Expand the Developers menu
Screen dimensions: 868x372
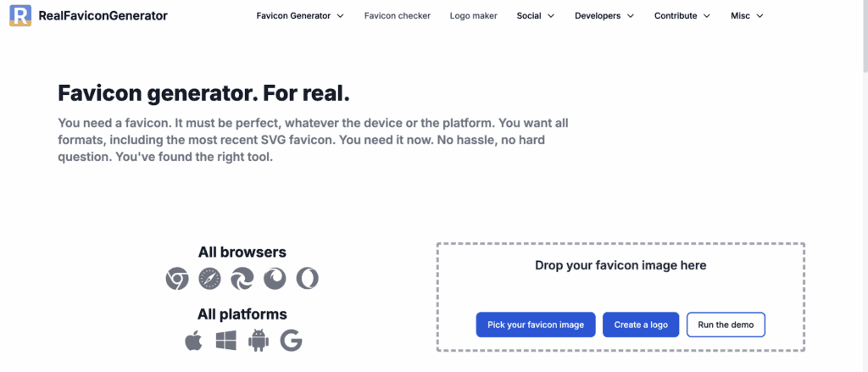click(604, 16)
